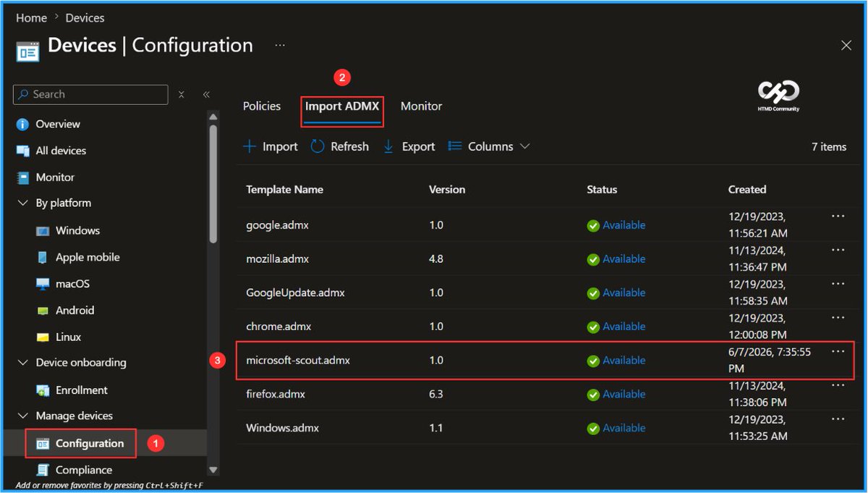Image resolution: width=868 pixels, height=493 pixels.
Task: Click version 6.3 in firefox.admx row
Action: 436,395
